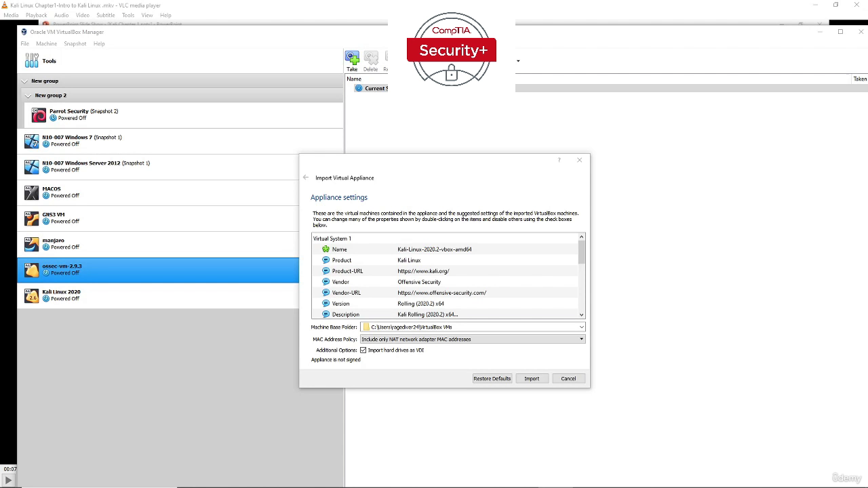This screenshot has width=868, height=488.
Task: Open the Tools icon in VirtualBox Manager
Action: pos(32,61)
